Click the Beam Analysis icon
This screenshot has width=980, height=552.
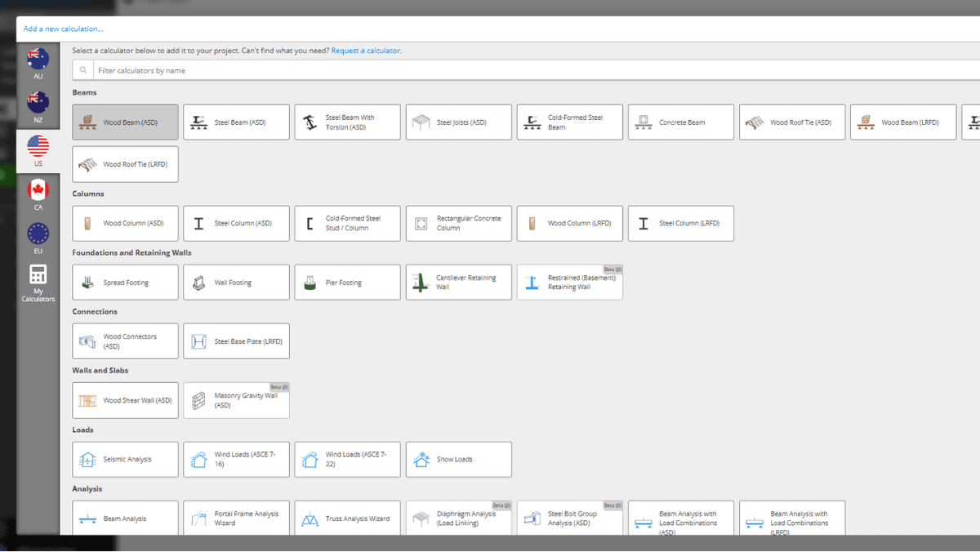87,519
